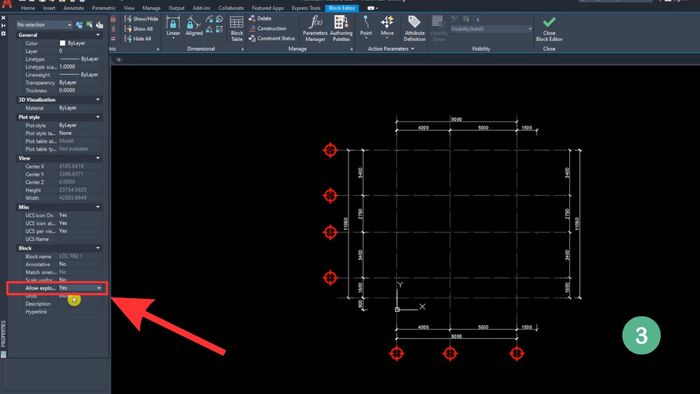Close the Properties palette with the X
The height and width of the screenshot is (394, 700).
click(x=3, y=18)
